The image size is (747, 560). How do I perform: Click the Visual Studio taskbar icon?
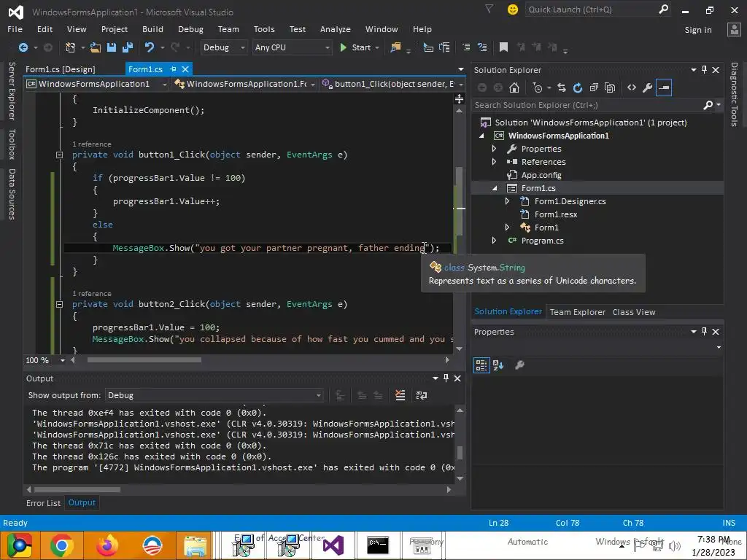coord(333,545)
